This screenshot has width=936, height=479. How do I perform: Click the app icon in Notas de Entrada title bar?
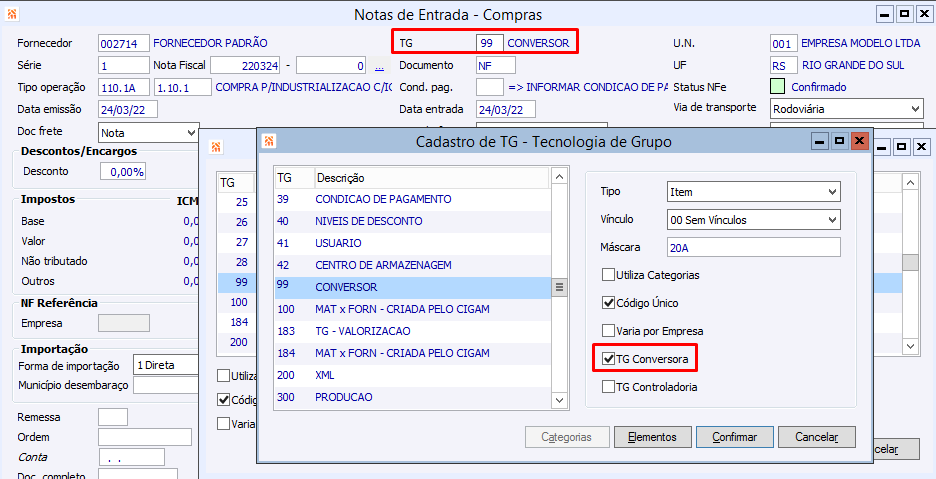[x=11, y=14]
